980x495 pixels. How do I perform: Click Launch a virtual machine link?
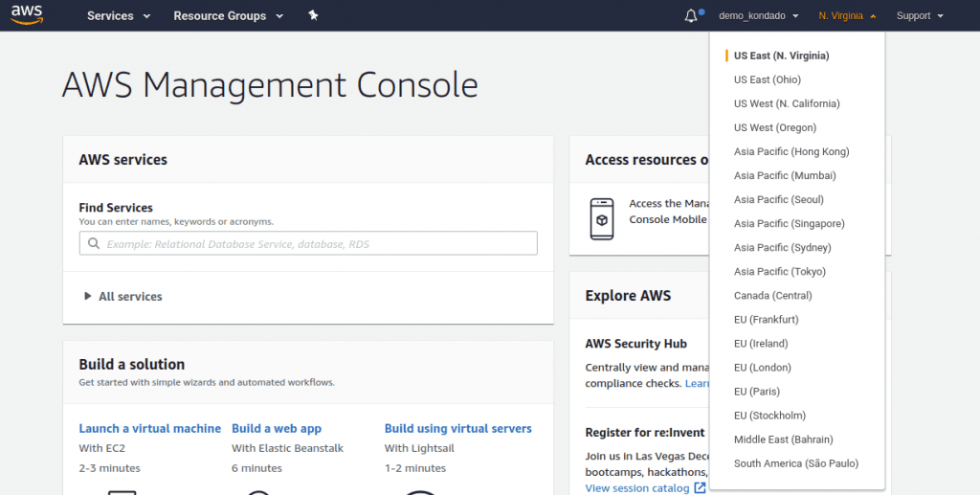tap(149, 429)
